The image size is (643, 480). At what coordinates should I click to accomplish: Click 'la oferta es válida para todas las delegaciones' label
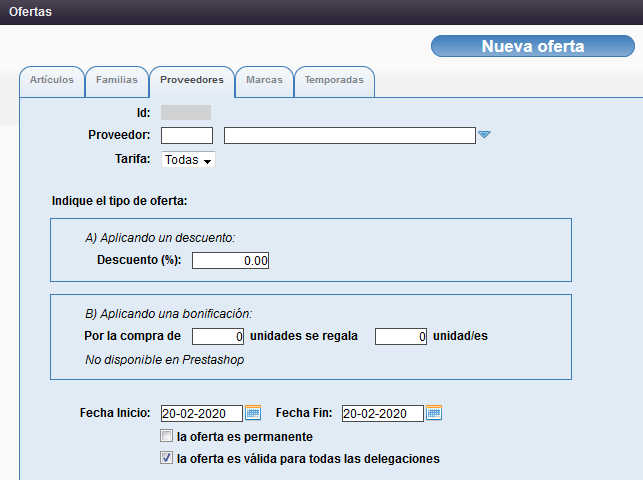point(308,459)
